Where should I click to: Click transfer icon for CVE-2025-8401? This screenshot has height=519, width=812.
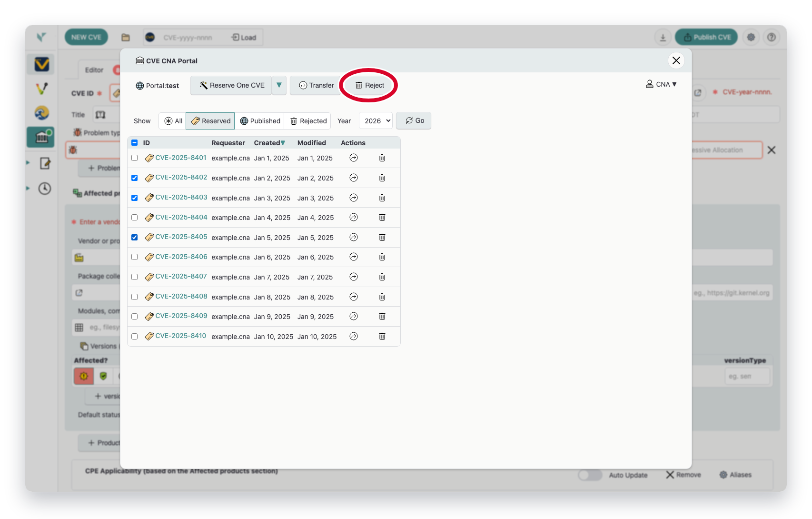click(x=354, y=158)
